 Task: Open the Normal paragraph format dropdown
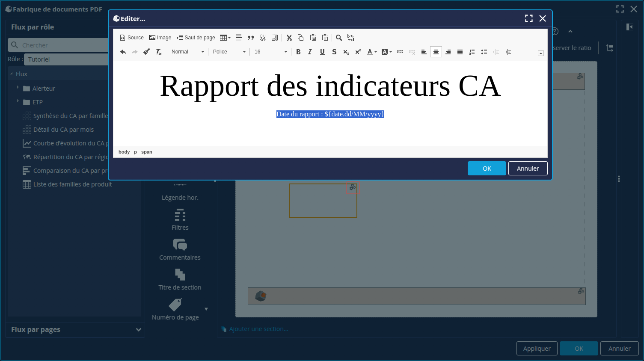tap(187, 52)
